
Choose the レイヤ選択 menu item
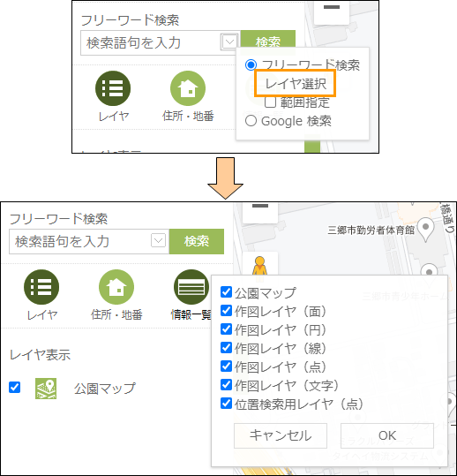[x=296, y=83]
